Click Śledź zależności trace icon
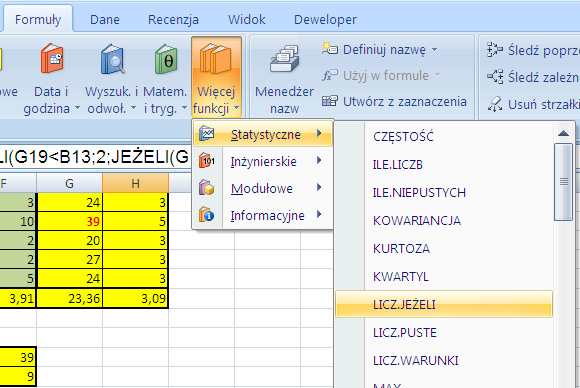The image size is (580, 388). [495, 77]
